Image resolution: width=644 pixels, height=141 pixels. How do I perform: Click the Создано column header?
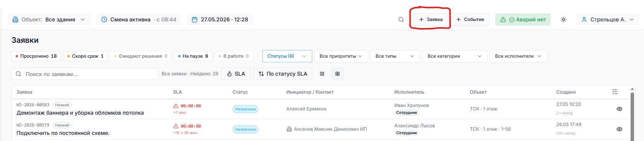566,92
